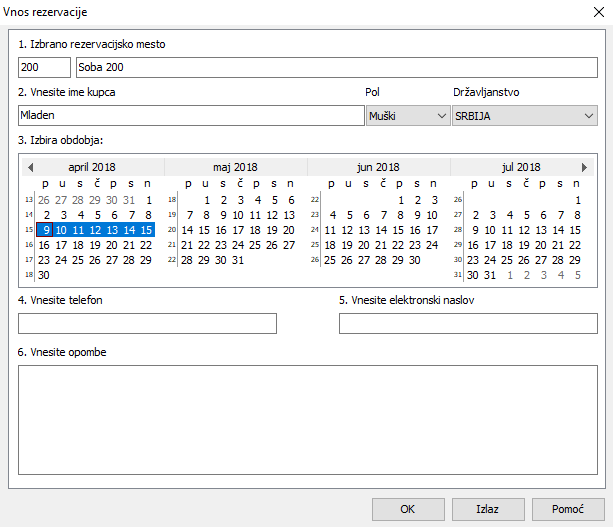Focus the telefon input field

pos(147,323)
